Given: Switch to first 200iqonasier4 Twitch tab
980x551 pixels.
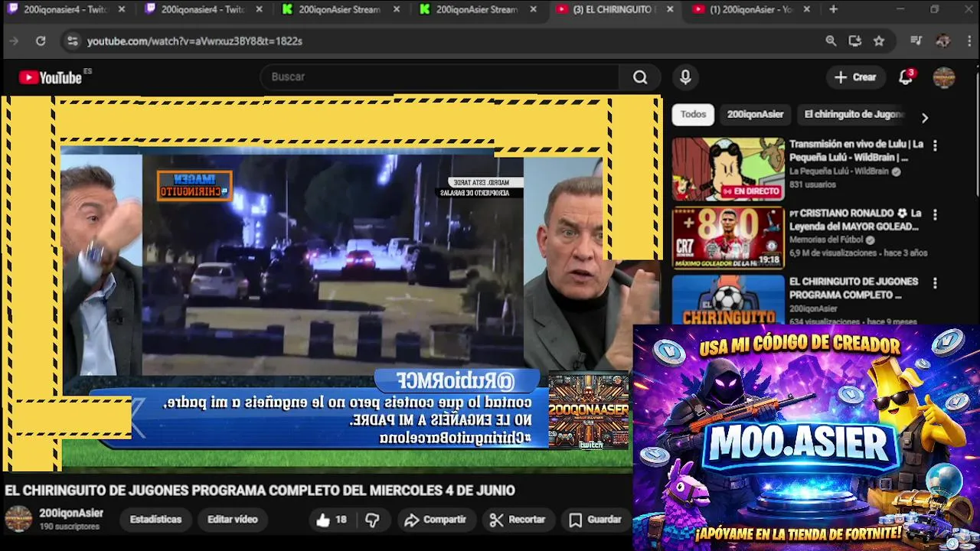Looking at the screenshot, I should 65,9.
